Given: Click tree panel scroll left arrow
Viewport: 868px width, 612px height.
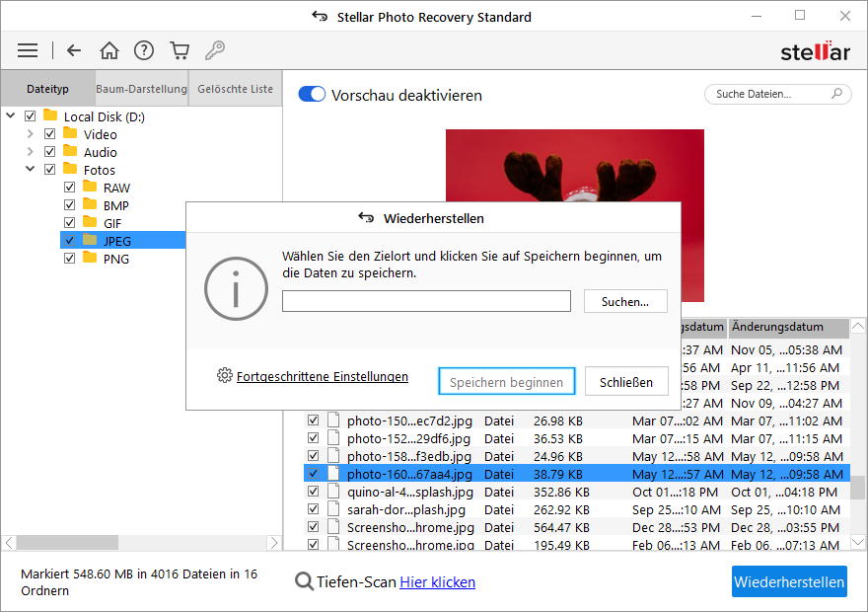Looking at the screenshot, I should (x=10, y=542).
